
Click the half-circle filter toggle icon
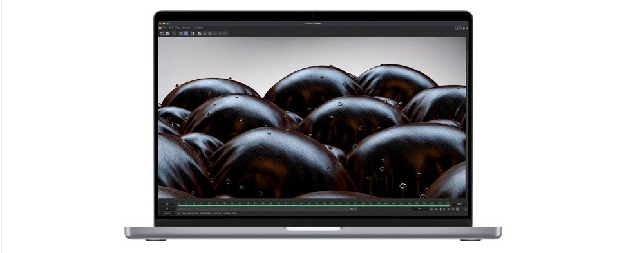193,33
